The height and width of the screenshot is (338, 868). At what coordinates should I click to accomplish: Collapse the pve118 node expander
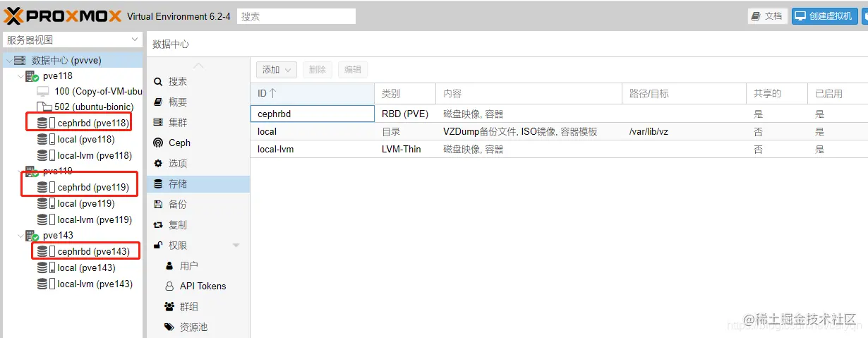pos(20,76)
